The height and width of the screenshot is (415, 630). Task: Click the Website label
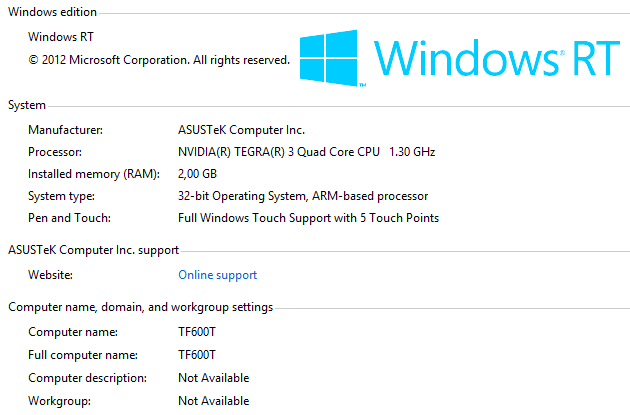[x=50, y=275]
